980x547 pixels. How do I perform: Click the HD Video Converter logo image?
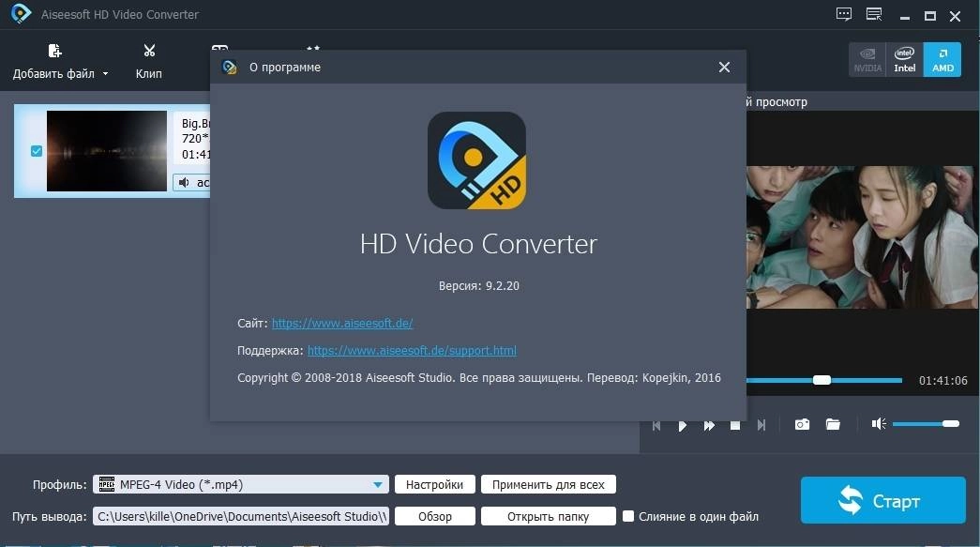pyautogui.click(x=477, y=160)
